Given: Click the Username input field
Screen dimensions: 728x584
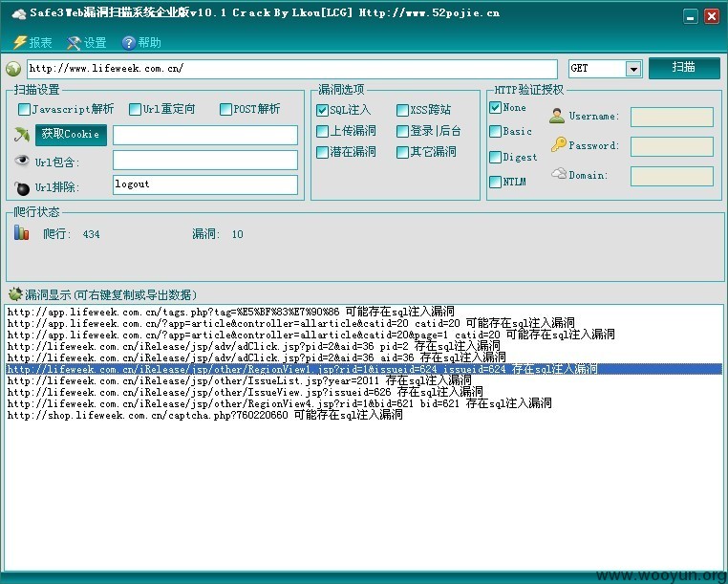Looking at the screenshot, I should pyautogui.click(x=672, y=117).
